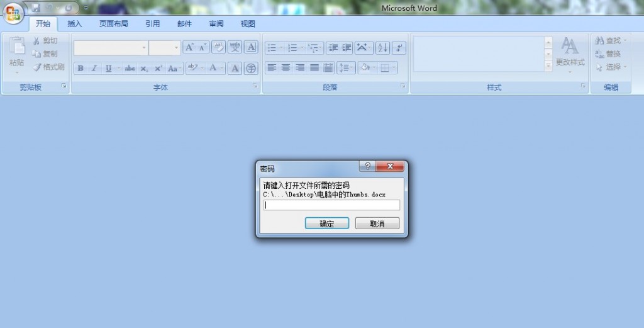Click the sort A-Z icon
This screenshot has height=328, width=644.
[382, 48]
